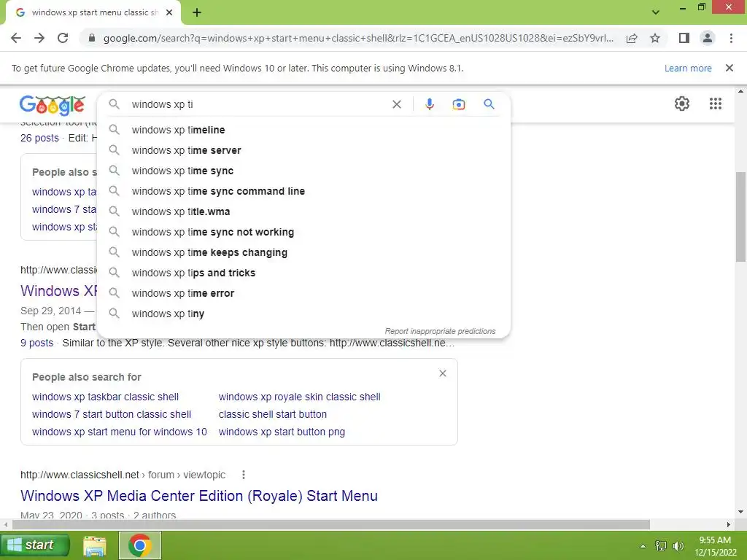Select suggestion windows xp timeline
The width and height of the screenshot is (747, 560).
(x=303, y=130)
